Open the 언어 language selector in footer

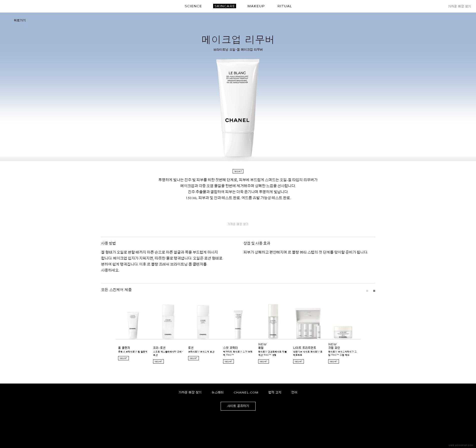coord(294,393)
